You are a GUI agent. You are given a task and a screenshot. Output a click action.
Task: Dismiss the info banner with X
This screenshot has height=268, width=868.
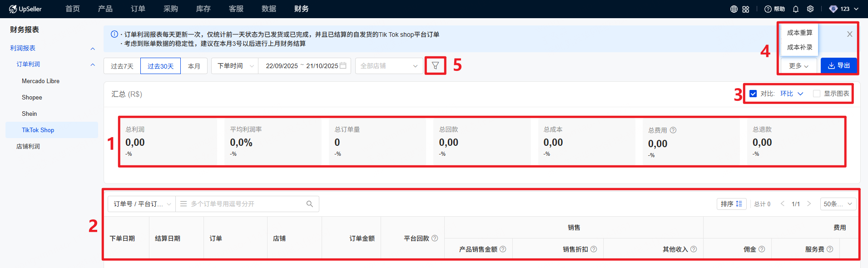coord(849,34)
